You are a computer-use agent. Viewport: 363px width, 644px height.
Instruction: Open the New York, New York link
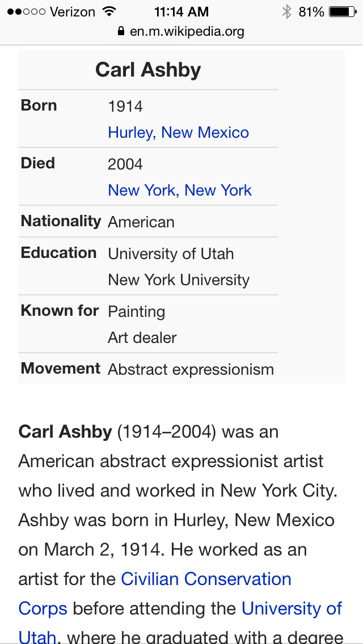pos(179,190)
